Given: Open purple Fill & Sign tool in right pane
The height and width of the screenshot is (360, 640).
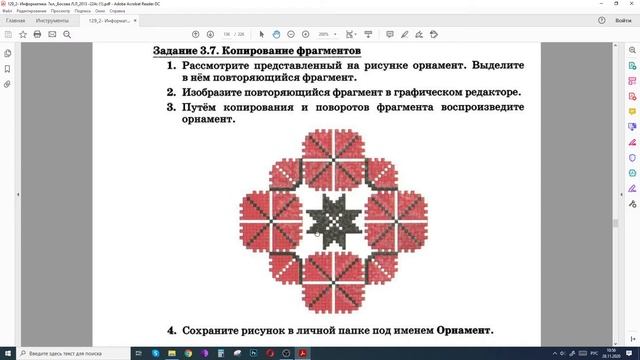Looking at the screenshot, I should pos(632,188).
